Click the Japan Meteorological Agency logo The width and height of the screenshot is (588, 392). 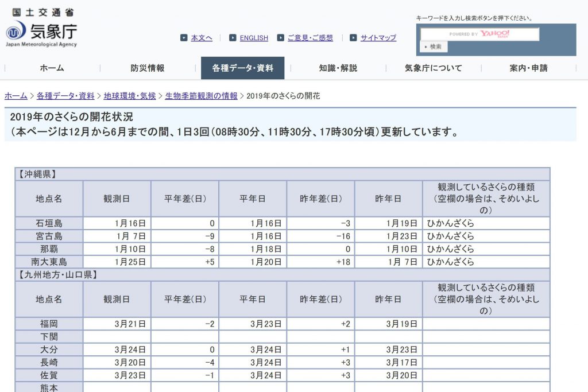41,28
